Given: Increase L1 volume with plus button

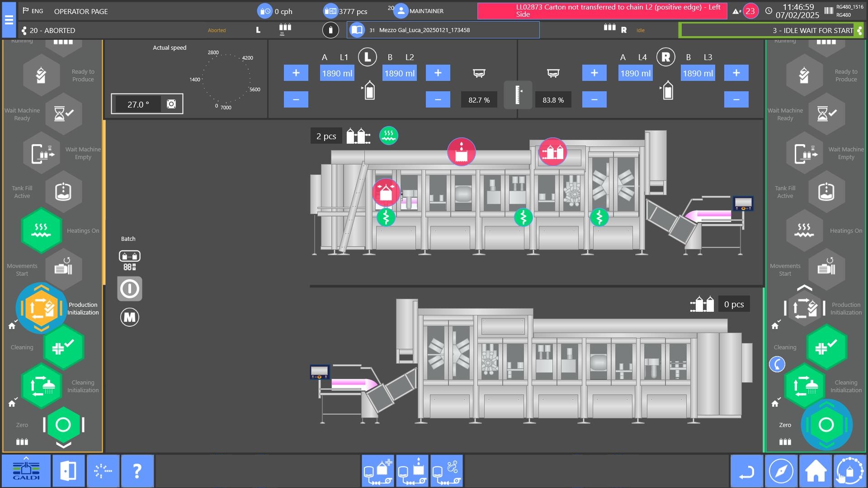Looking at the screenshot, I should (296, 73).
